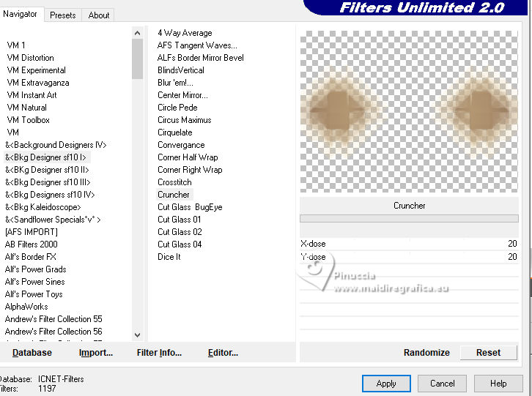Select Andrew's Filter Collection 56

coord(53,332)
